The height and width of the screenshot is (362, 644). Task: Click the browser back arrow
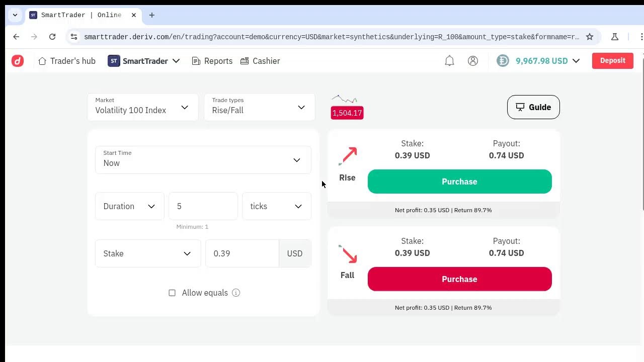[16, 37]
